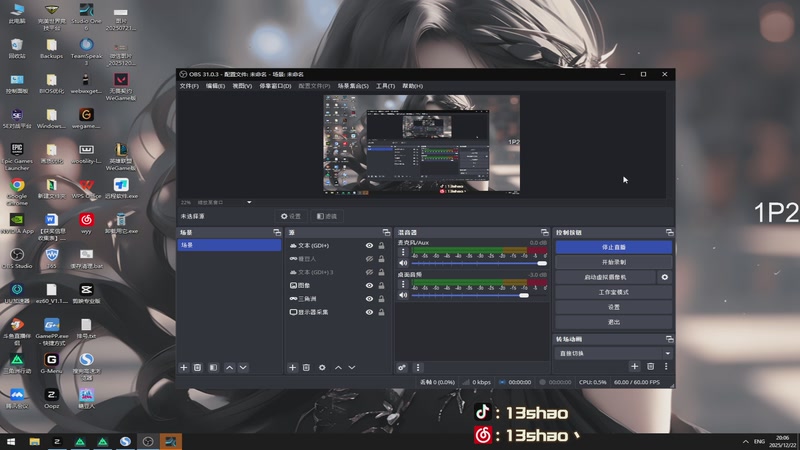Select 三角洲 source row
This screenshot has width=800, height=450.
(337, 298)
